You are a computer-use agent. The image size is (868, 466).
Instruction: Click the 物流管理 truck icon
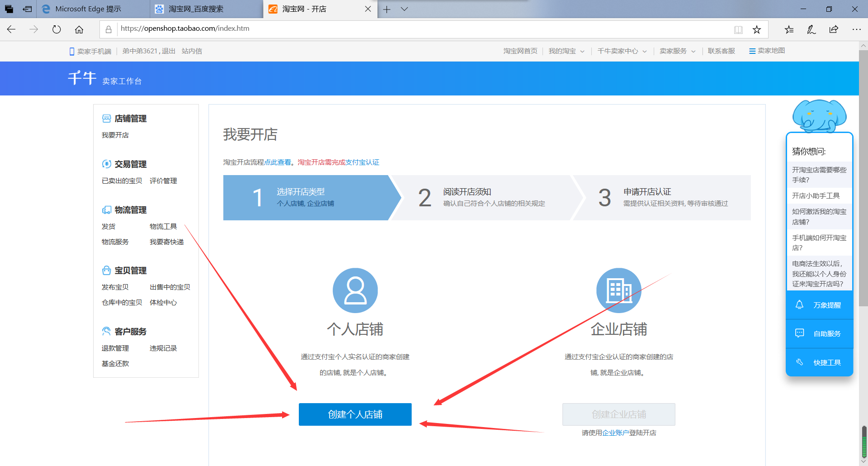tap(107, 210)
